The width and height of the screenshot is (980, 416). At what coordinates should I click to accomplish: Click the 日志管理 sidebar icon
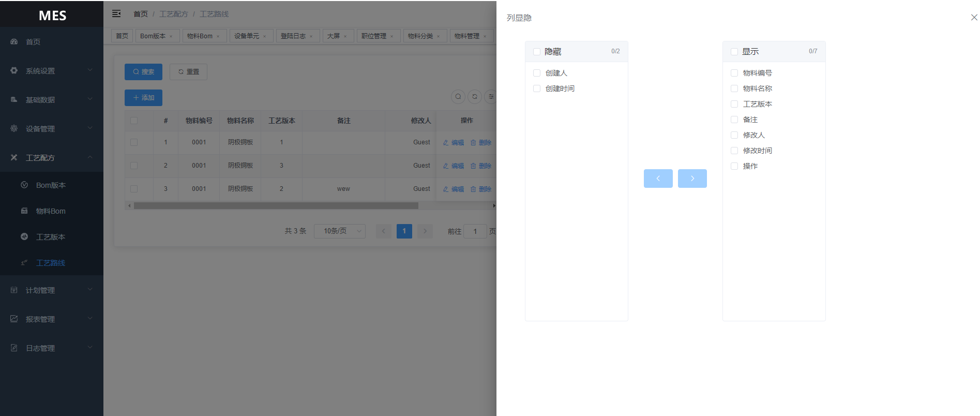[x=14, y=348]
